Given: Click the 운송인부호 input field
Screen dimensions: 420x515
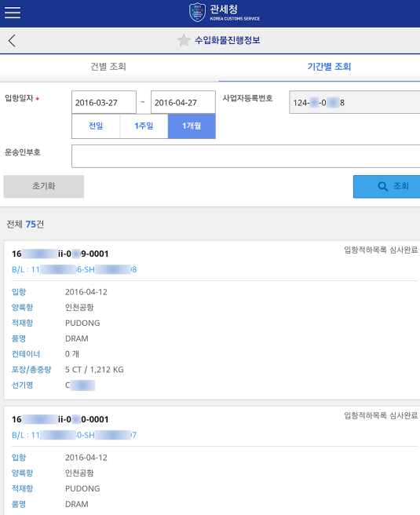Looking at the screenshot, I should tap(246, 156).
